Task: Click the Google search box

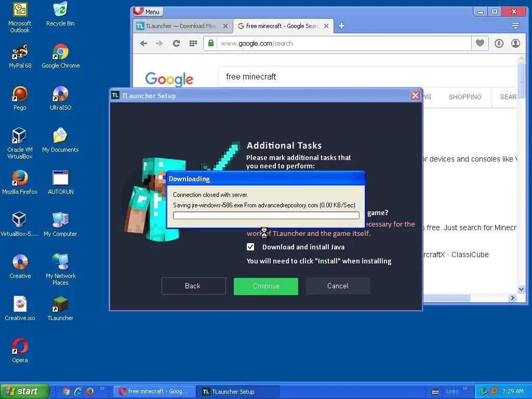Action: [366, 77]
